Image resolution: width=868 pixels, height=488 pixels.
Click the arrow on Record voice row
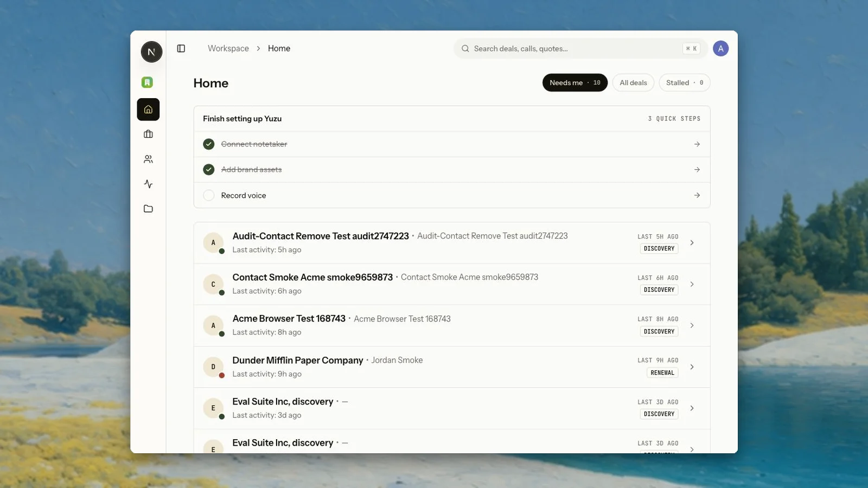(697, 195)
